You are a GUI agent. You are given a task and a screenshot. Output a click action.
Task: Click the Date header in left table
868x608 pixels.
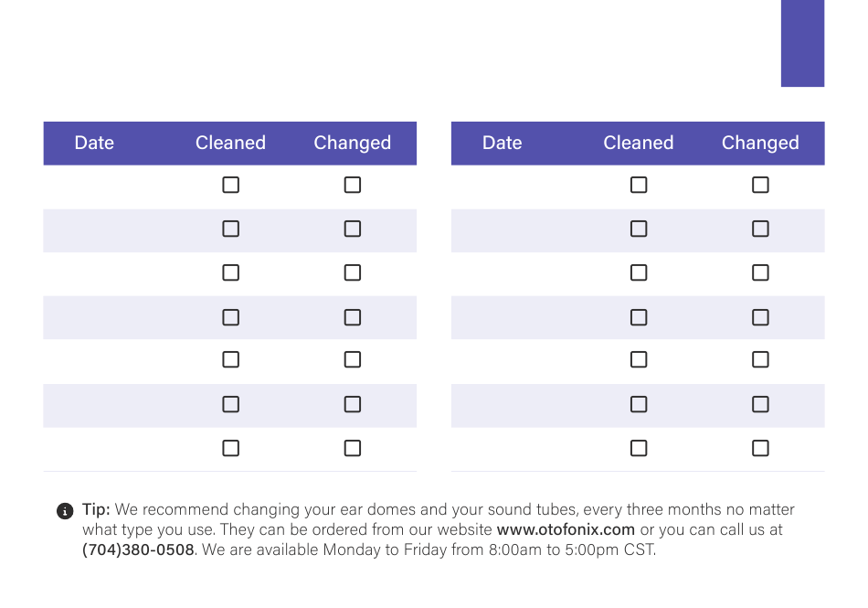94,143
